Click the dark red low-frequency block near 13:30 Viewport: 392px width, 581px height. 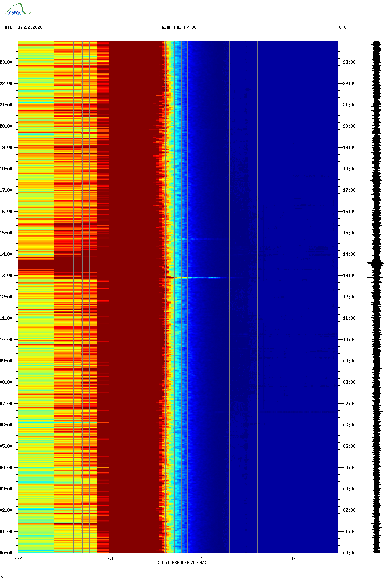coord(36,265)
